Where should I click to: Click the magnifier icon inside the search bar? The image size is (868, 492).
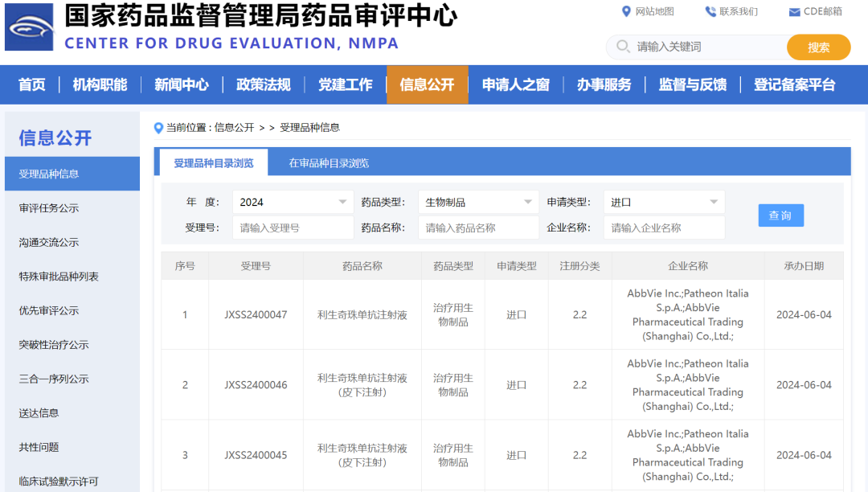[623, 47]
